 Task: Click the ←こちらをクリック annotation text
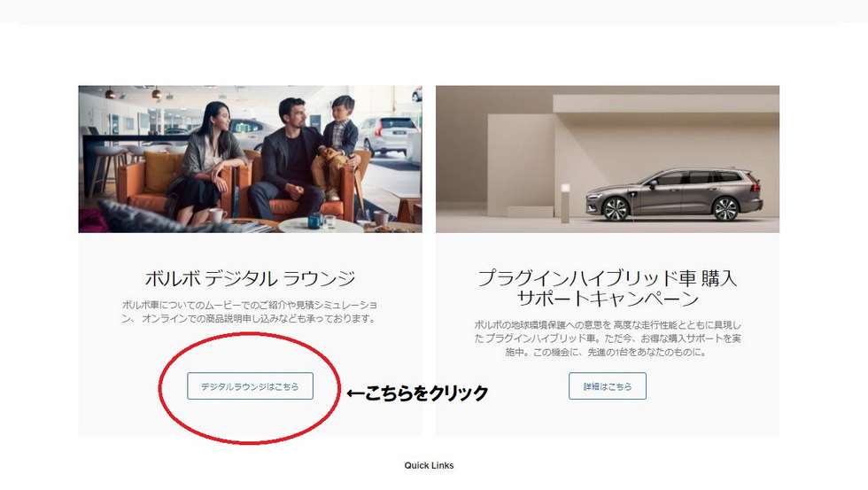point(417,393)
